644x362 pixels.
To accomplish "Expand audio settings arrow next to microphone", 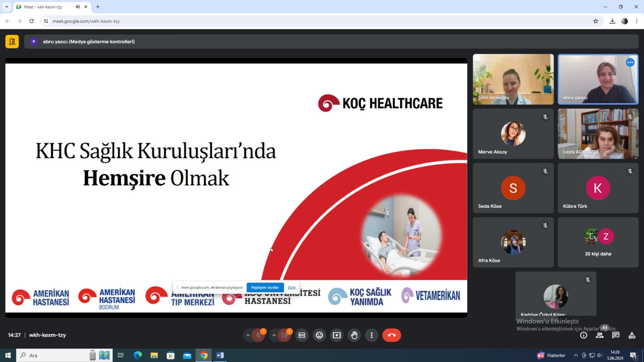I will [248, 335].
